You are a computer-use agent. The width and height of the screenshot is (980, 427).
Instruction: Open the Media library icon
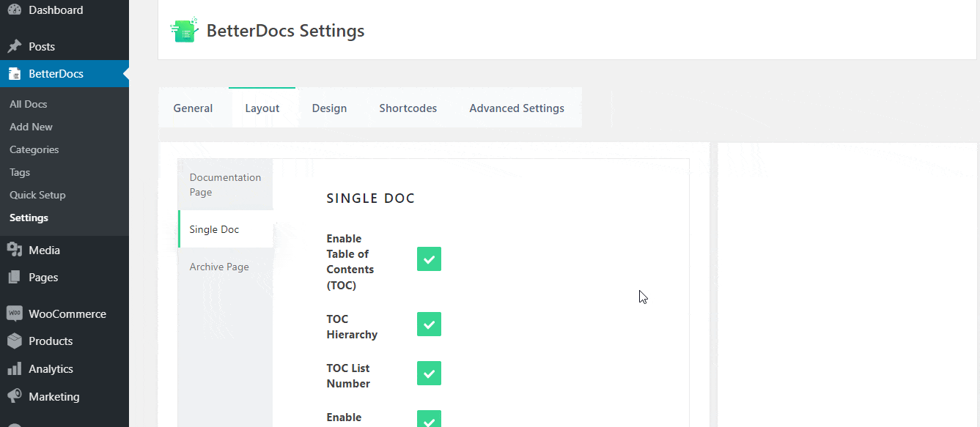coord(14,250)
